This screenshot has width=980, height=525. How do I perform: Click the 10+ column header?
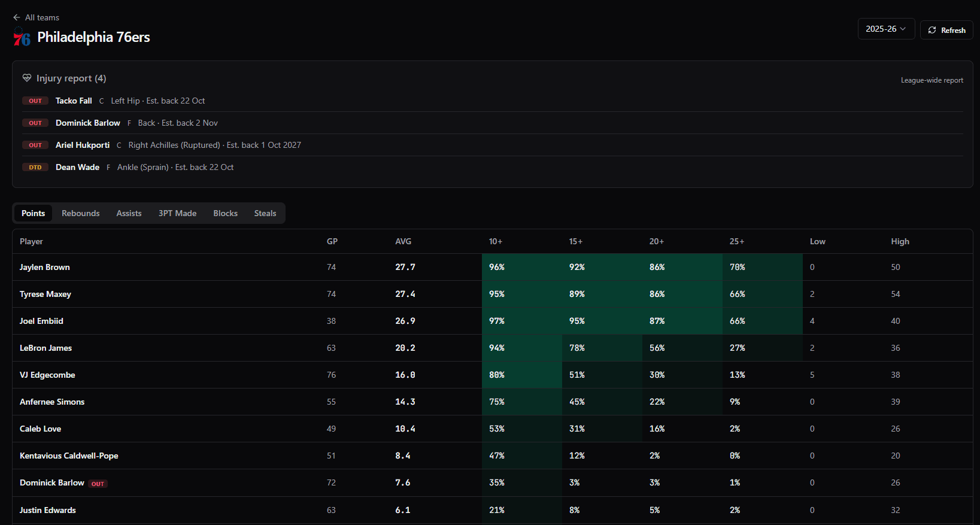[496, 241]
